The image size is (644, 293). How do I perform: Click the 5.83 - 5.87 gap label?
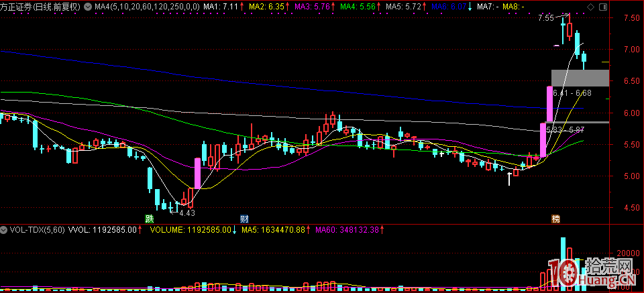[x=566, y=129]
